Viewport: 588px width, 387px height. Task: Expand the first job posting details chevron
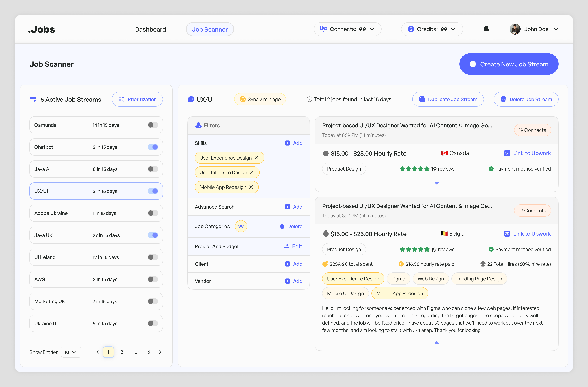(437, 183)
